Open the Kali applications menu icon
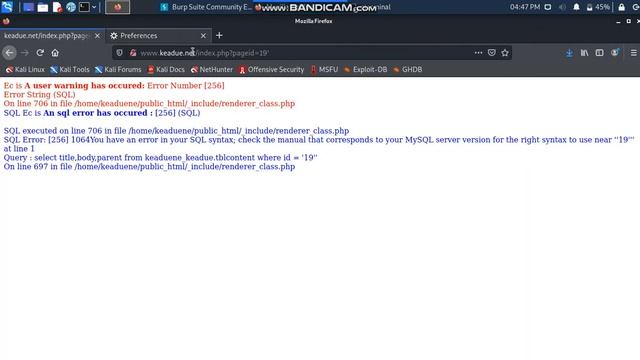Image resolution: width=640 pixels, height=360 pixels. [7, 7]
